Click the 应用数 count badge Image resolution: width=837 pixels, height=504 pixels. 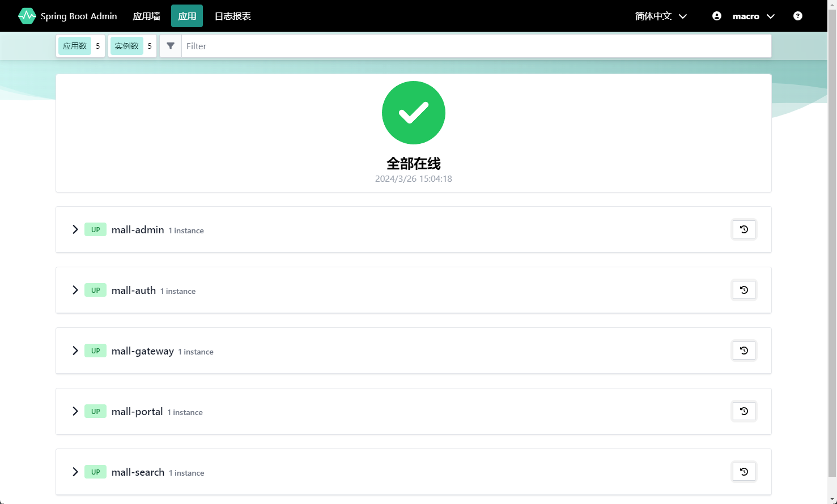coord(80,46)
